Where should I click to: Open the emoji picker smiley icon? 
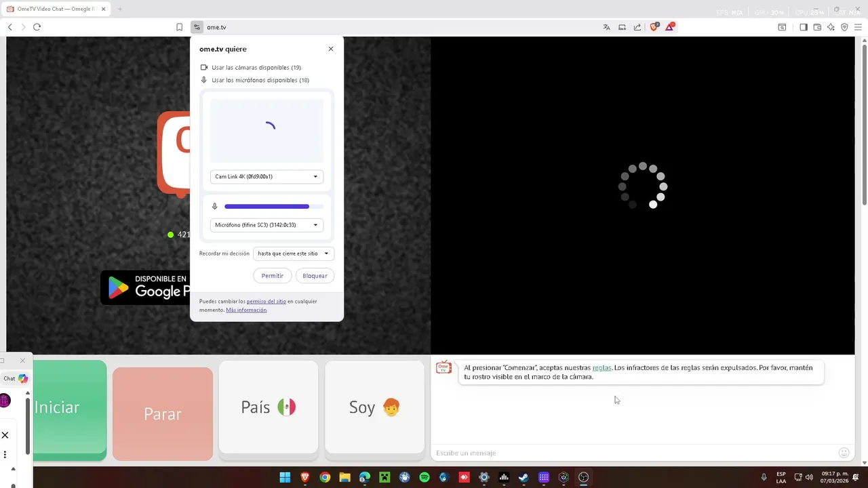[x=844, y=453]
